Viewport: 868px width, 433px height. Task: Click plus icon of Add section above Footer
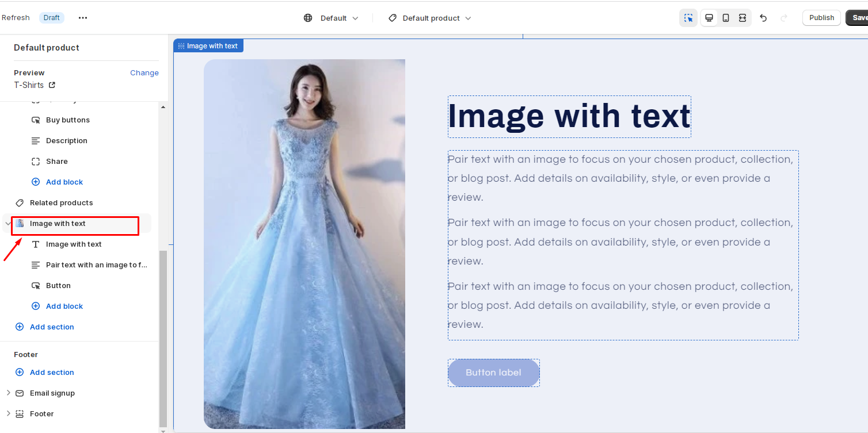tap(20, 327)
